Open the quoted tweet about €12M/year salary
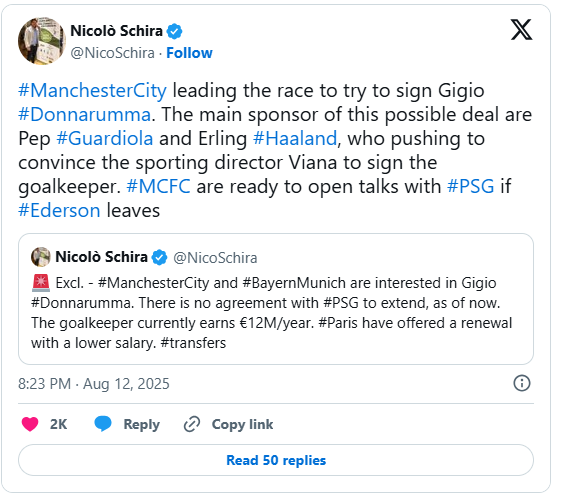The height and width of the screenshot is (502, 569). 276,299
